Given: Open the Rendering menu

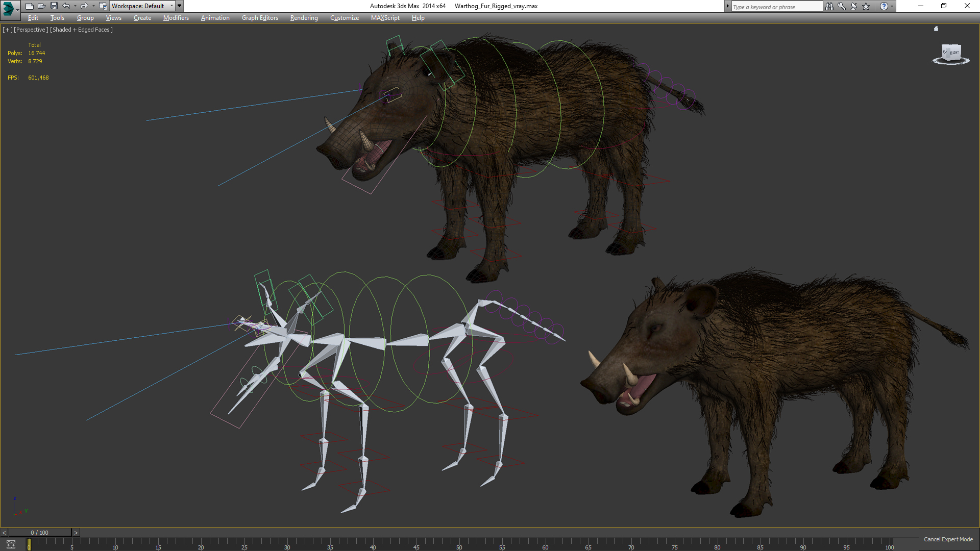Looking at the screenshot, I should click(x=304, y=17).
